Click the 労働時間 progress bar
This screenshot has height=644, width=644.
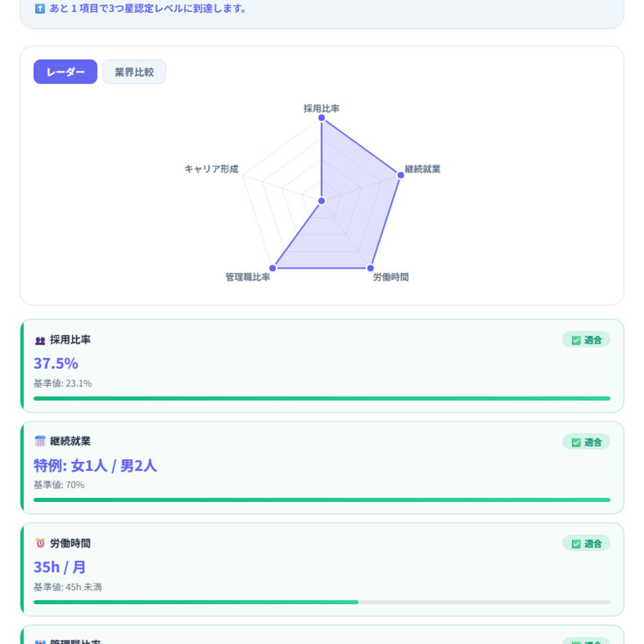[x=322, y=602]
